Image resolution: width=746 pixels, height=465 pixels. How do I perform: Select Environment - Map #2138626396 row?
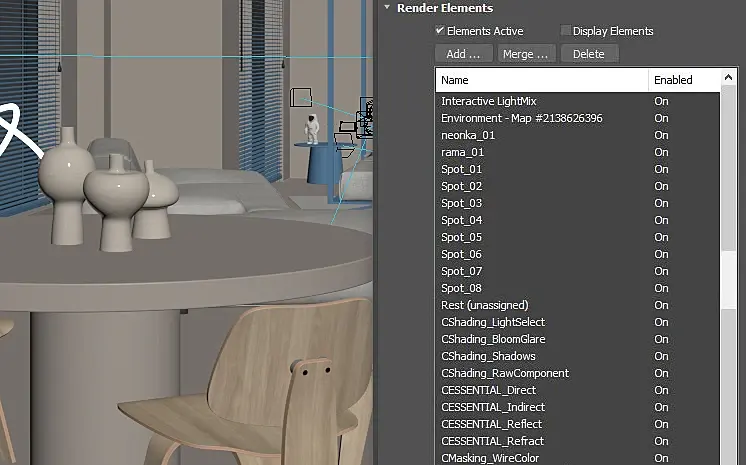point(578,118)
